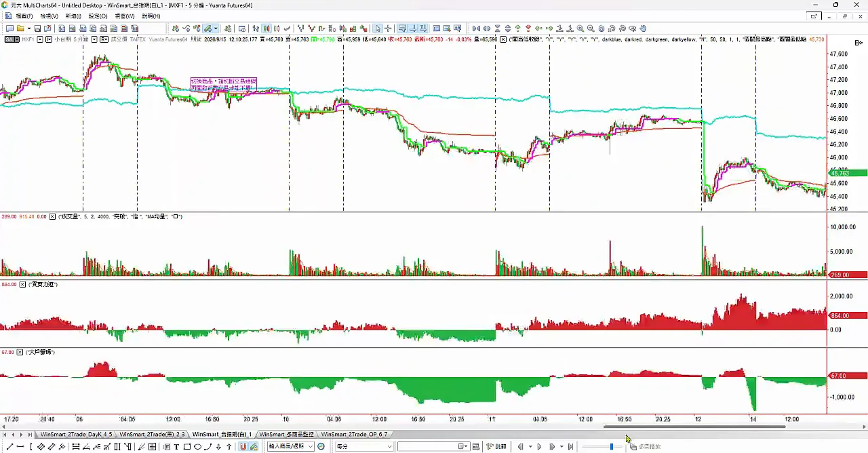Screen dimensions: 868x453
Task: Select the arrow pointer tool
Action: coord(378,28)
